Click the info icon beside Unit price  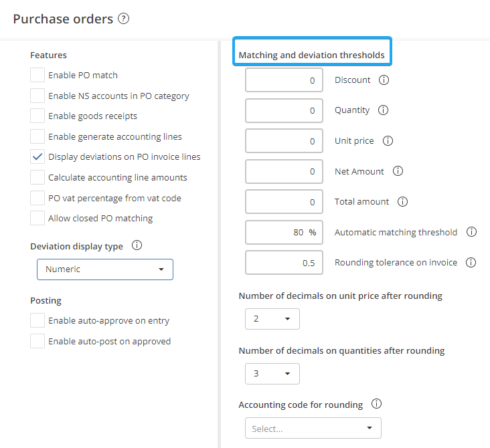pyautogui.click(x=387, y=141)
